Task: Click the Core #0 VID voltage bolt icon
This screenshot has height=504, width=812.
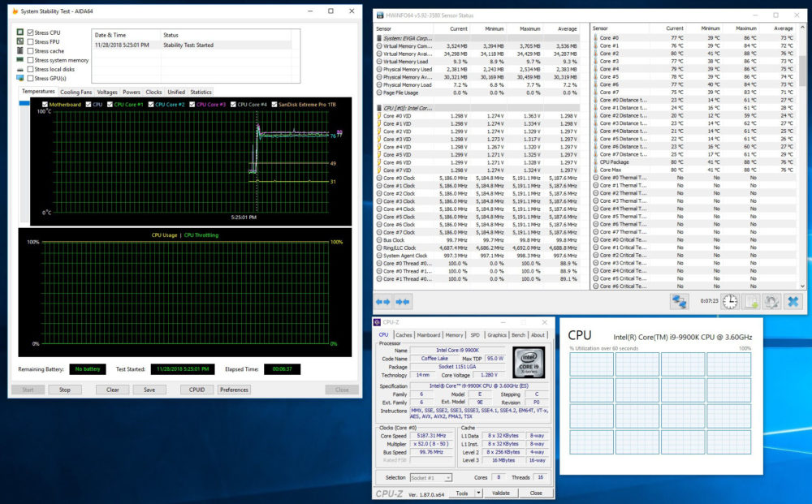Action: tap(379, 116)
